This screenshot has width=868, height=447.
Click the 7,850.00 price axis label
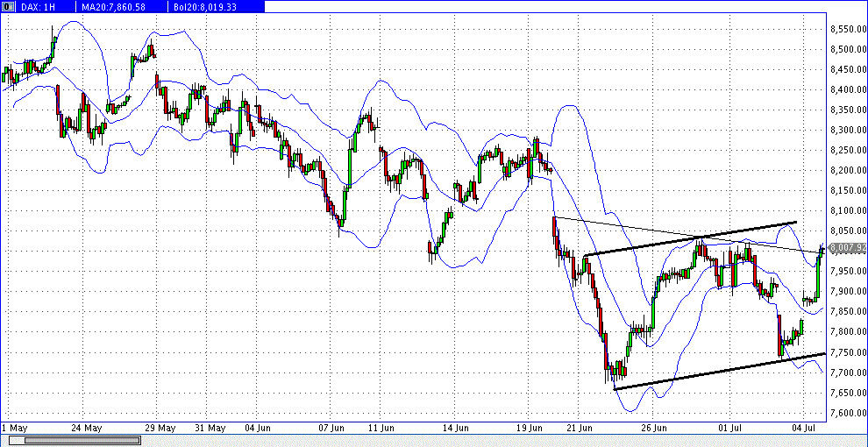pyautogui.click(x=849, y=311)
